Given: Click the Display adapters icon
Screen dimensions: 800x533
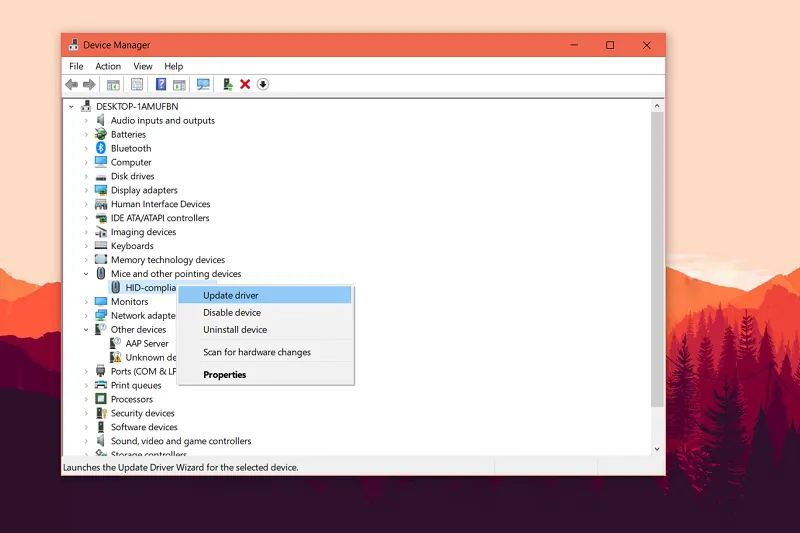Looking at the screenshot, I should [101, 190].
